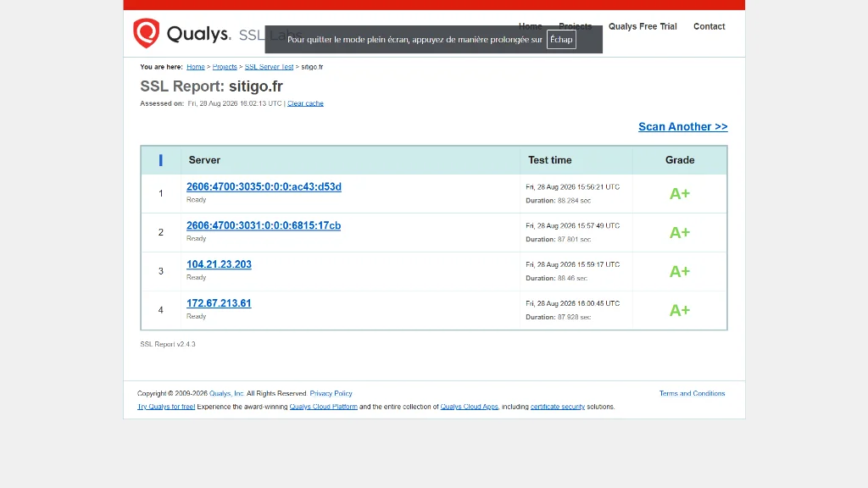Click the Test time column header
The height and width of the screenshot is (488, 868).
point(549,160)
